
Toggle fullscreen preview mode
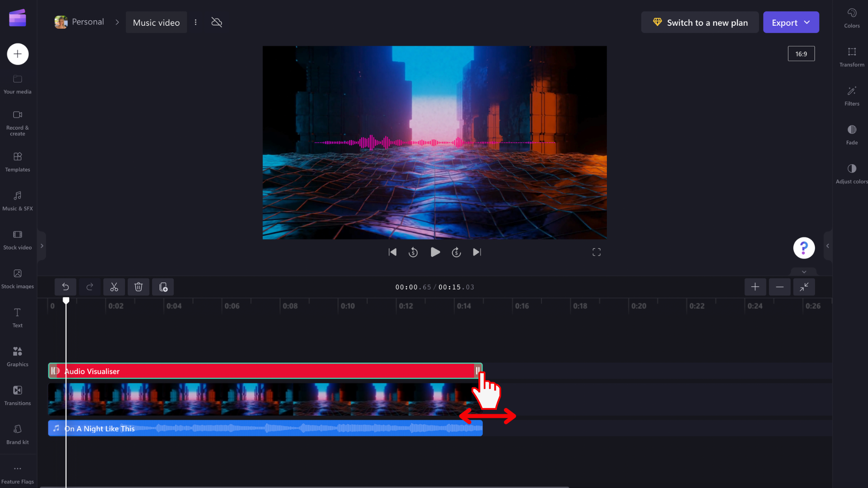pyautogui.click(x=596, y=252)
